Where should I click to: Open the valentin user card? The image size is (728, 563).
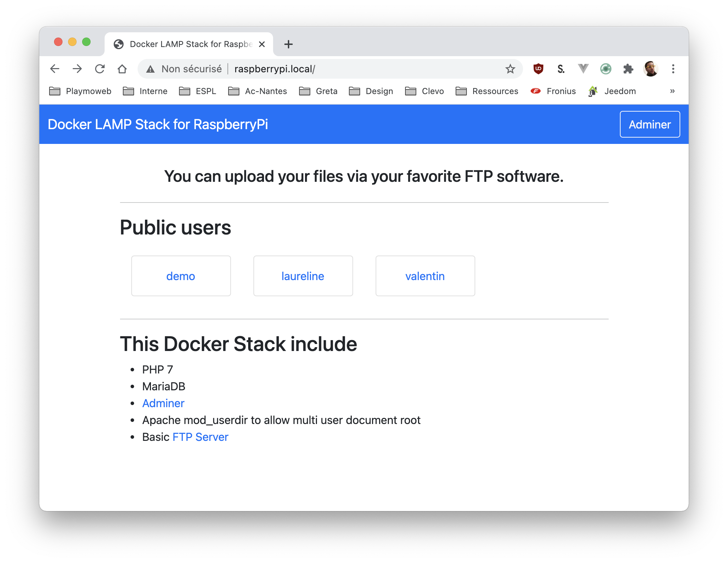[425, 276]
